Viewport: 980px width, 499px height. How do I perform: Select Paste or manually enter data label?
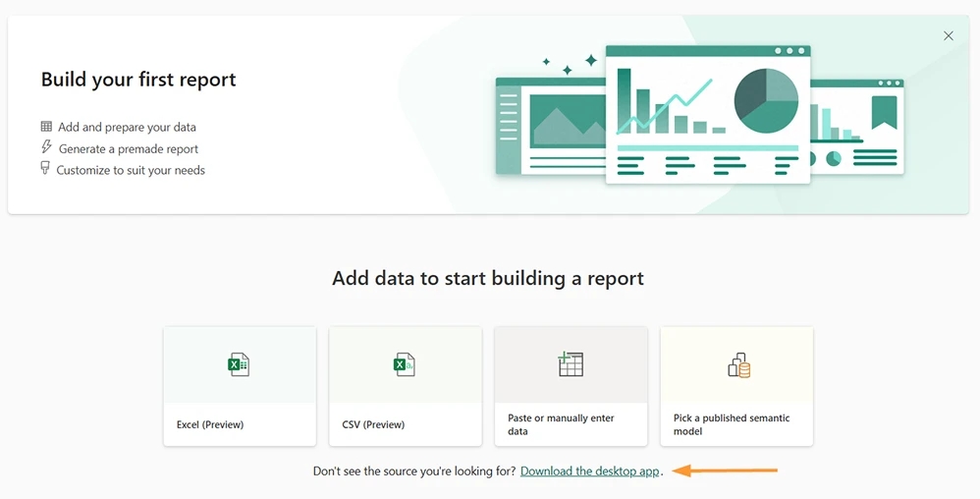[561, 424]
